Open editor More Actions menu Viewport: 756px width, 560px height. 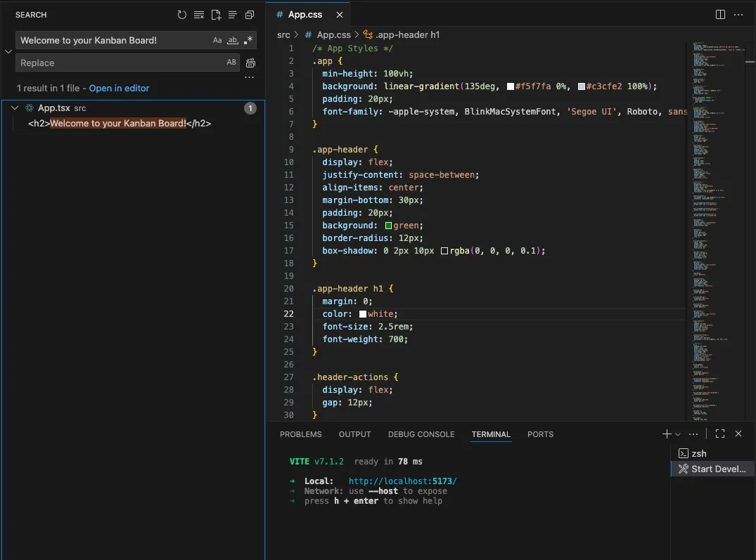click(x=738, y=15)
